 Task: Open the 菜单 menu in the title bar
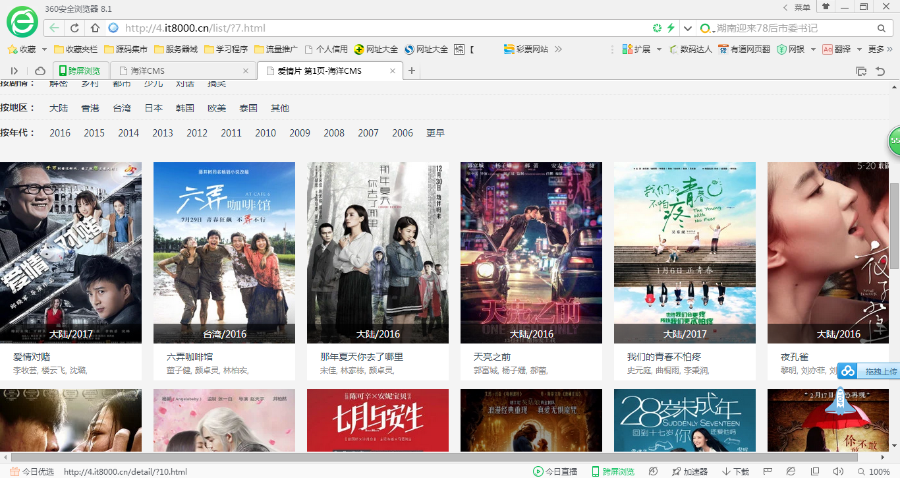click(x=802, y=7)
